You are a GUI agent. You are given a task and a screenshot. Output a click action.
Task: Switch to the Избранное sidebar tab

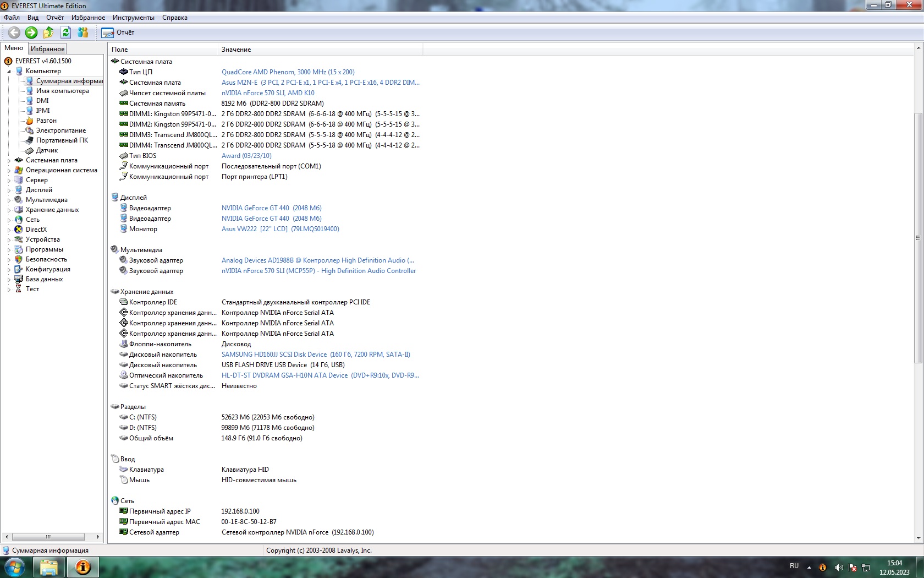point(47,49)
